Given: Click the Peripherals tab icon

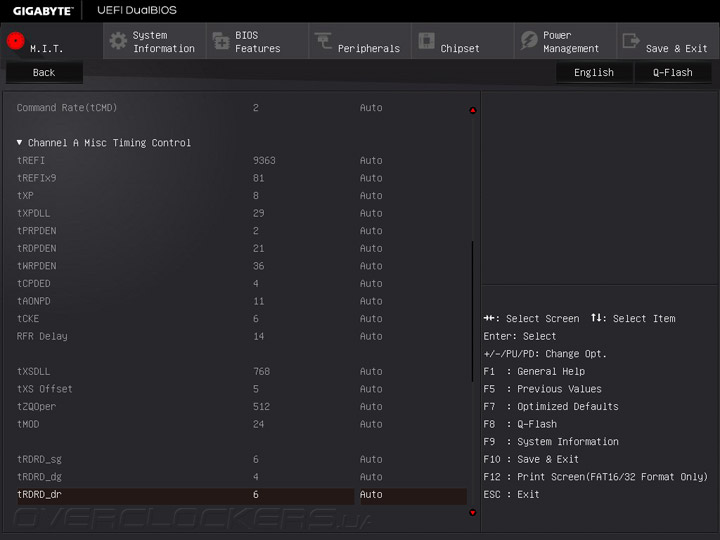Looking at the screenshot, I should (x=323, y=41).
